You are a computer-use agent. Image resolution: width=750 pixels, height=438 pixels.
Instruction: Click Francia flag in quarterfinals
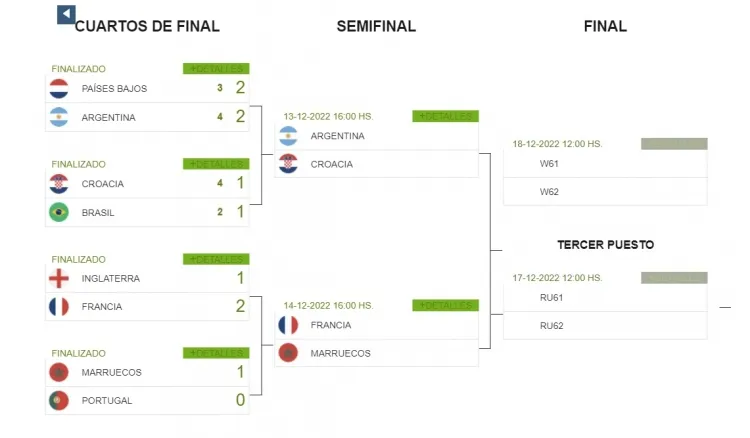tap(59, 307)
